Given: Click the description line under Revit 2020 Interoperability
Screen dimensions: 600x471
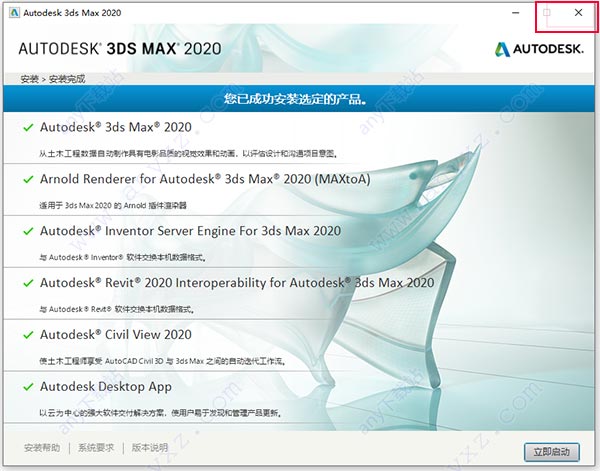Looking at the screenshot, I should click(x=117, y=309).
